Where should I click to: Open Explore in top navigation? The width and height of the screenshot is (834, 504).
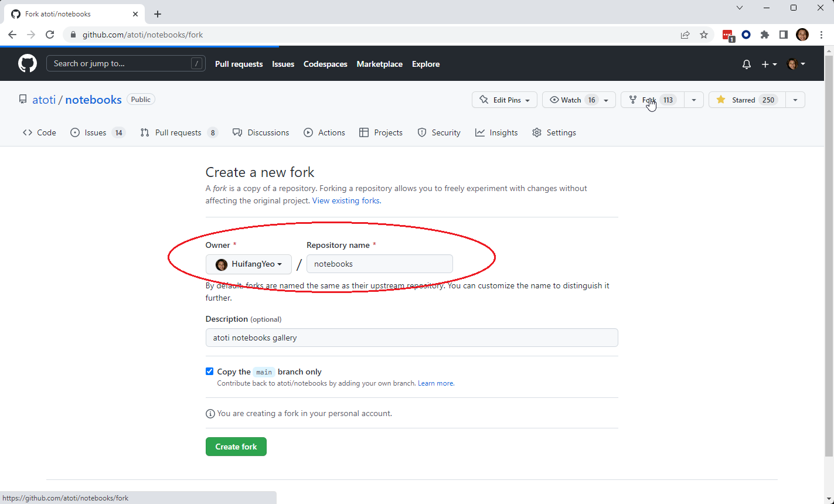click(x=425, y=64)
